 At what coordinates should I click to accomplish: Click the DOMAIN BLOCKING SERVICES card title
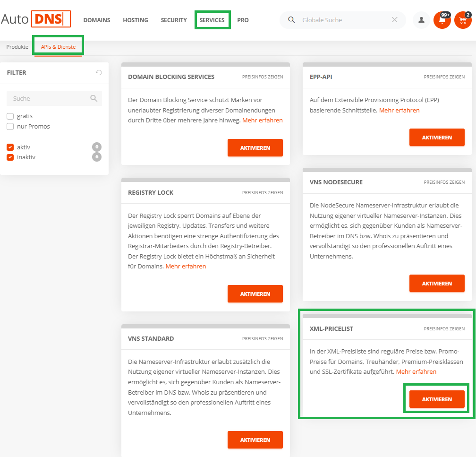(x=171, y=77)
